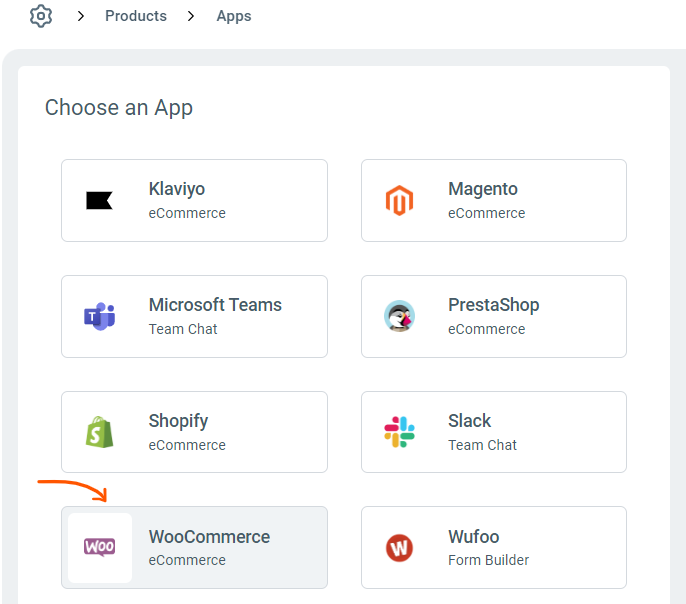
Task: Click the orange Magento logo
Action: point(399,201)
